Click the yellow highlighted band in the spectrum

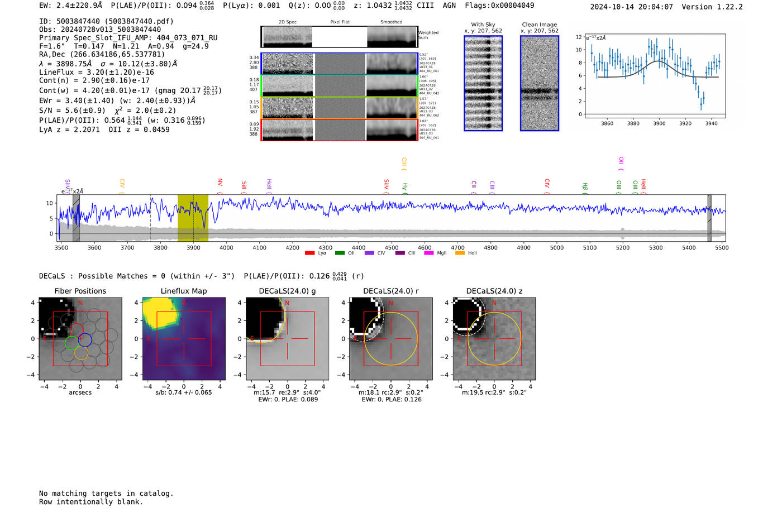[193, 218]
